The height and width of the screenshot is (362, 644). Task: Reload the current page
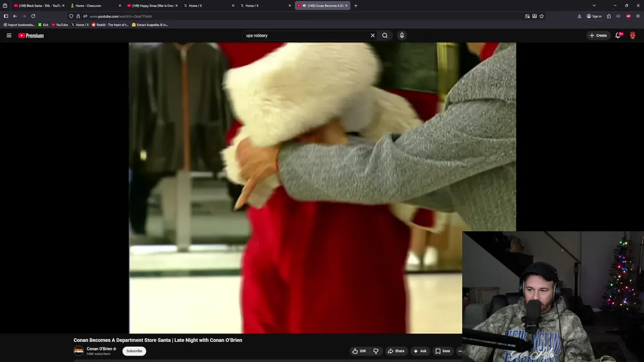pos(33,16)
